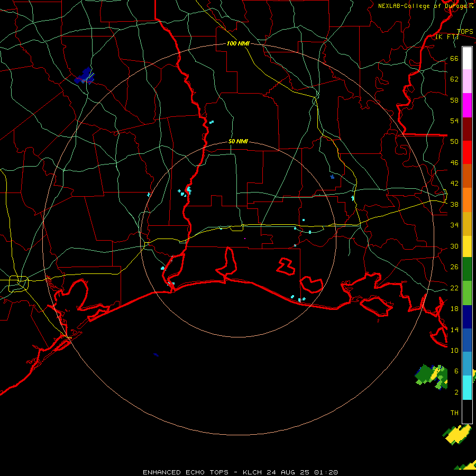Image resolution: width=476 pixels, height=476 pixels.
Task: Pick the black TH swatch at legend bottom
Action: click(467, 411)
